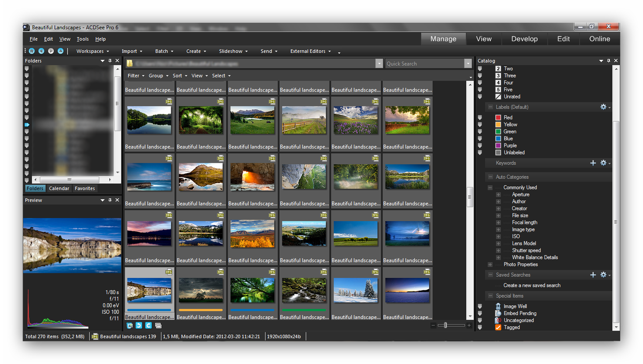The width and height of the screenshot is (643, 364).
Task: Add a saved search with the plus icon
Action: click(593, 275)
